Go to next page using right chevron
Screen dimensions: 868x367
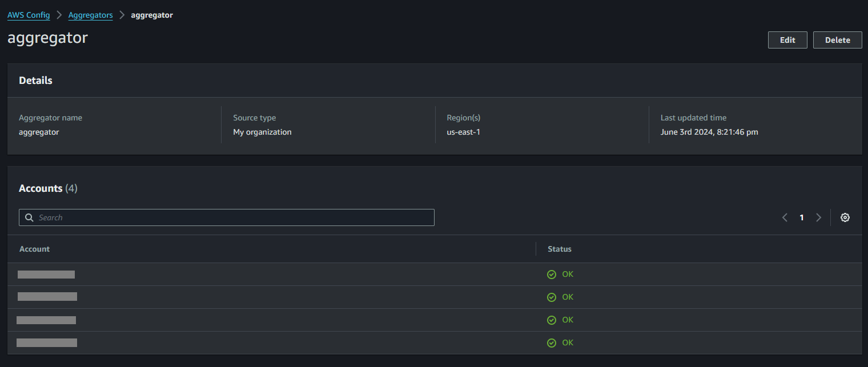(x=818, y=217)
